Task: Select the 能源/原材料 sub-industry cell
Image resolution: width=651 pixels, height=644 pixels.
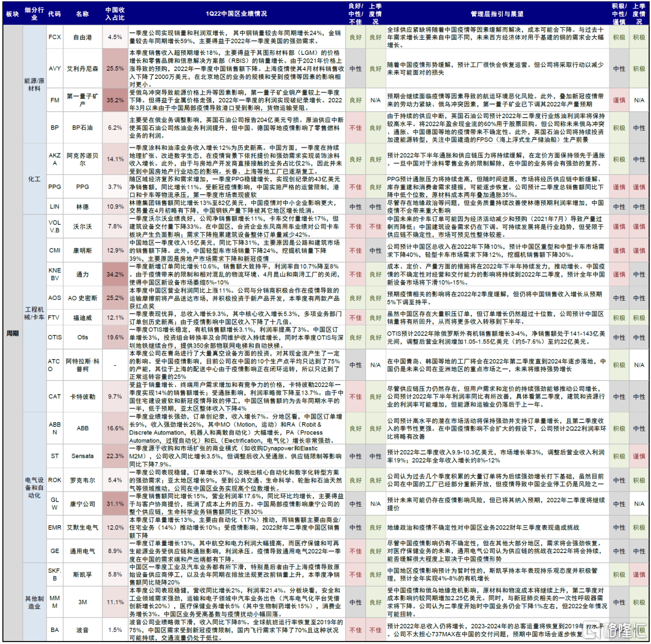Action: tap(34, 84)
